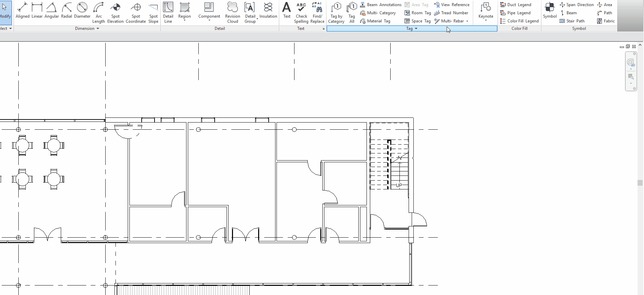The image size is (644, 295).
Task: Click the Space Tag tool
Action: pyautogui.click(x=417, y=21)
